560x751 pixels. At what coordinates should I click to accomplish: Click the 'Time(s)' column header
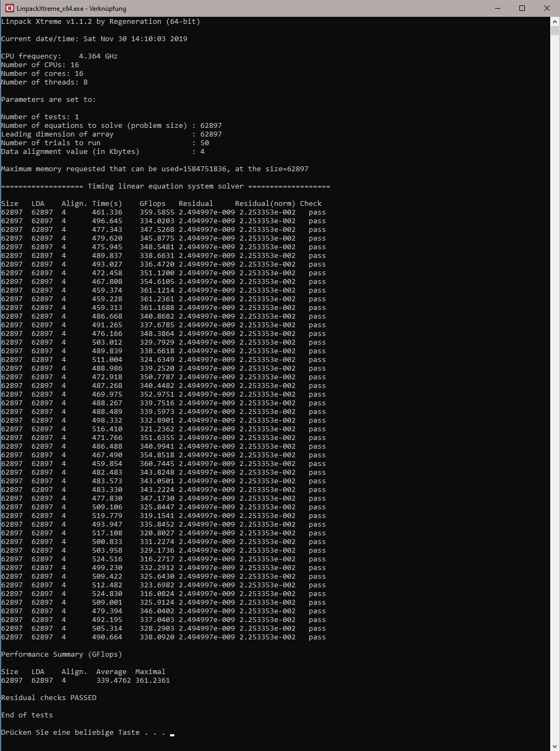107,204
